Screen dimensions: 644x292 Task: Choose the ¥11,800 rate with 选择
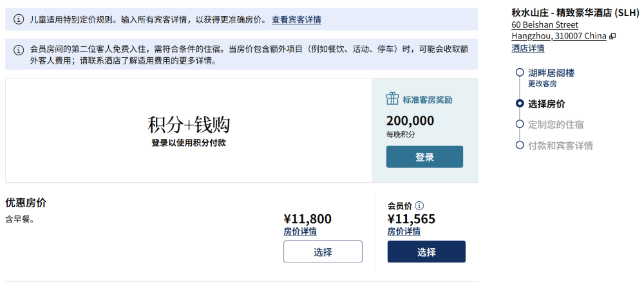pos(323,251)
